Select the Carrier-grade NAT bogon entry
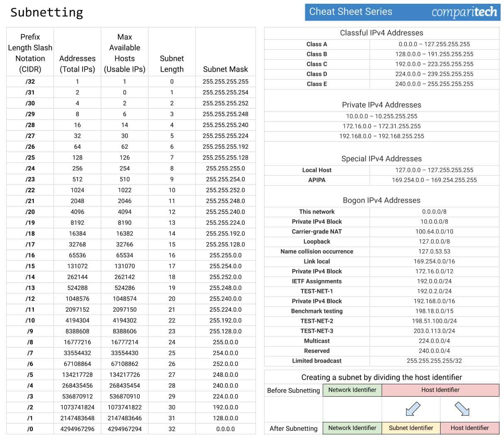 pos(317,231)
